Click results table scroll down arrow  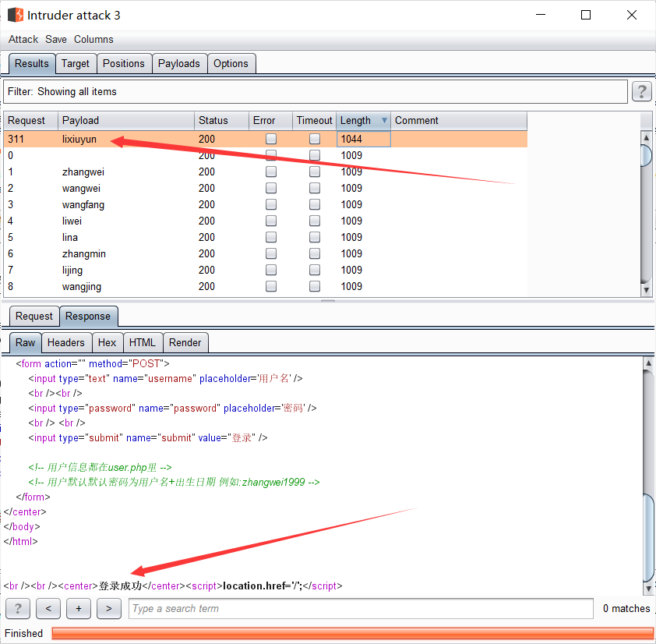(x=647, y=290)
